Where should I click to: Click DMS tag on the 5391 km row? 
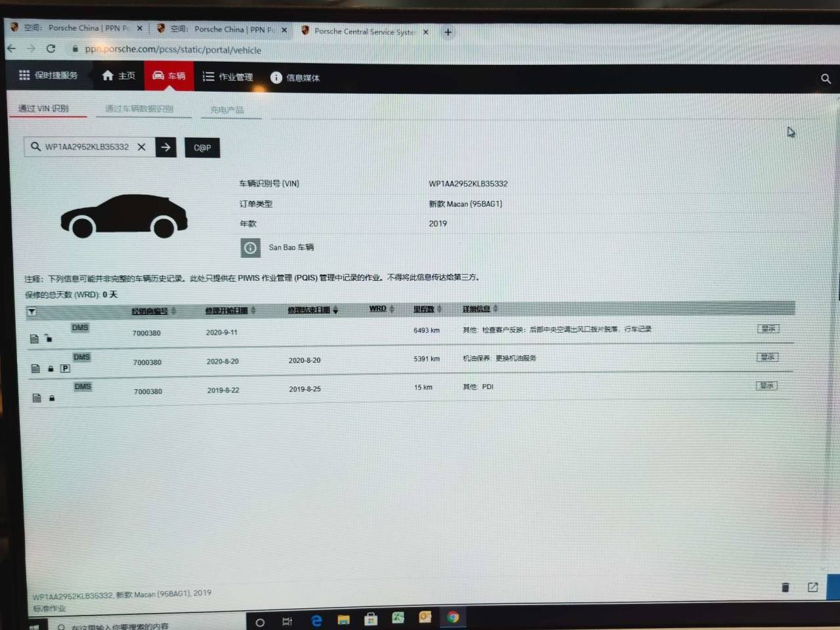click(82, 357)
